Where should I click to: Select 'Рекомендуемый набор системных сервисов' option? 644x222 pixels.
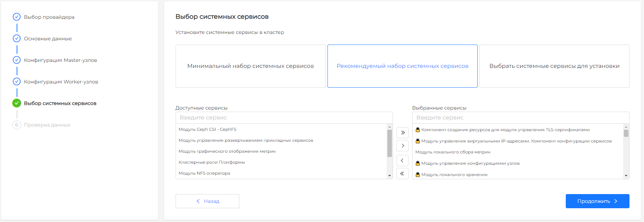[x=402, y=66]
